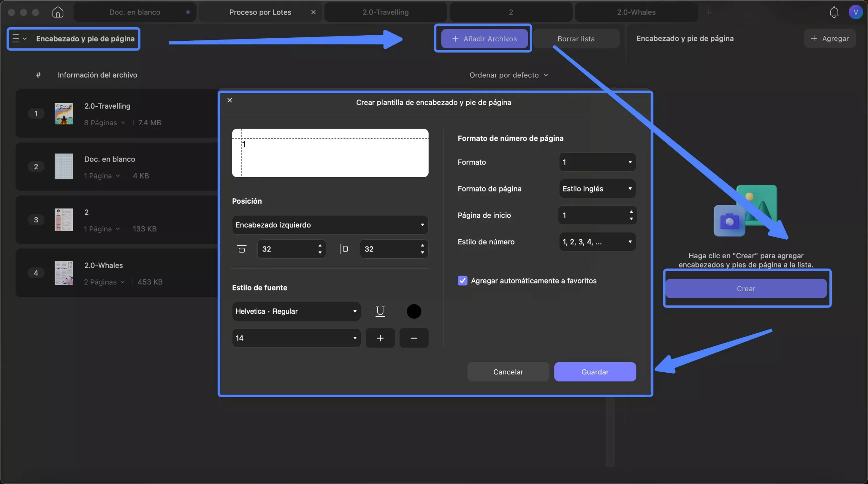Click the left margin icon
Viewport: 868px width, 484px height.
[344, 249]
